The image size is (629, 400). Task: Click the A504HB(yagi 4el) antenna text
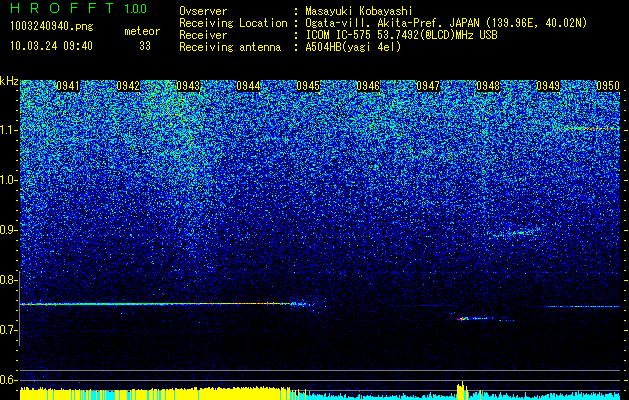[x=353, y=47]
